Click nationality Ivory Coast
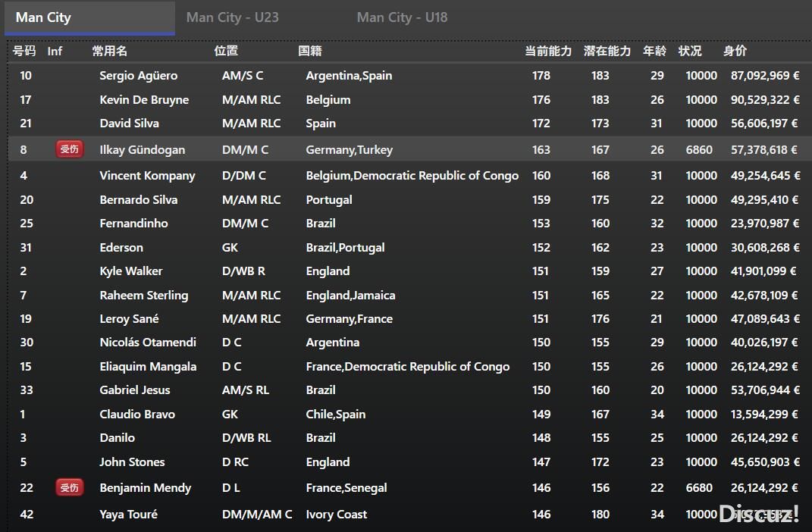Viewport: 812px width, 532px height. (x=336, y=515)
